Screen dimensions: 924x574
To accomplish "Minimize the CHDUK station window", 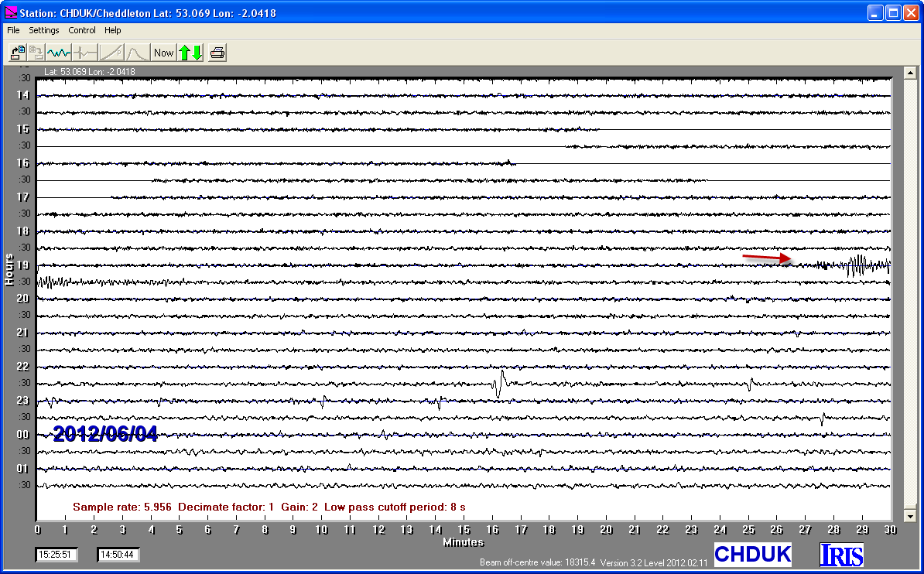I will 875,12.
